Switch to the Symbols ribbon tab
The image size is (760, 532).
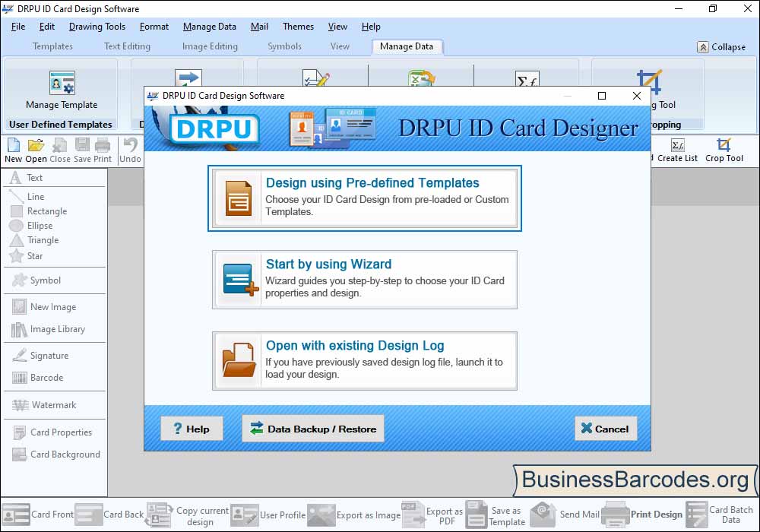(x=284, y=46)
